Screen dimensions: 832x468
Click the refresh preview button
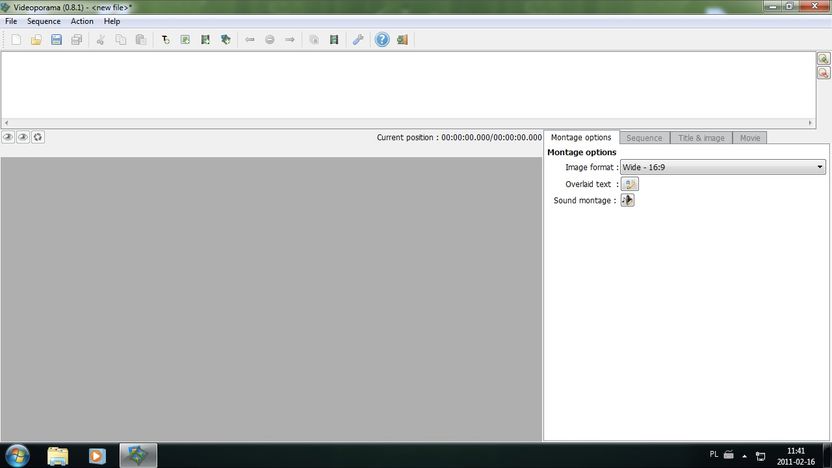38,137
